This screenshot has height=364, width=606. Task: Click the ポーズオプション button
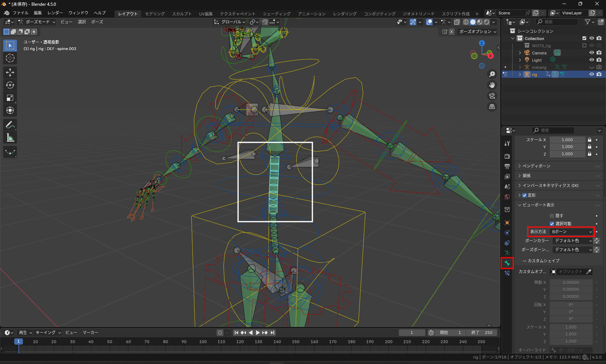click(x=478, y=32)
